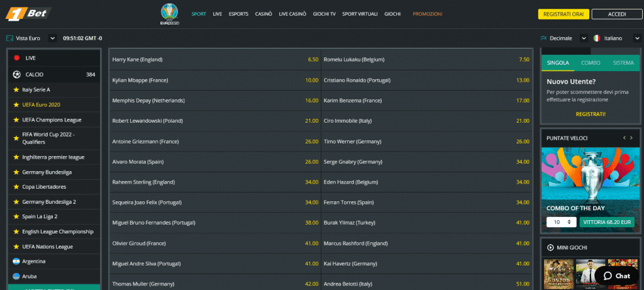Screen dimensions: 644x290
Task: Select UEFA Nations League
Action: click(x=54, y=247)
